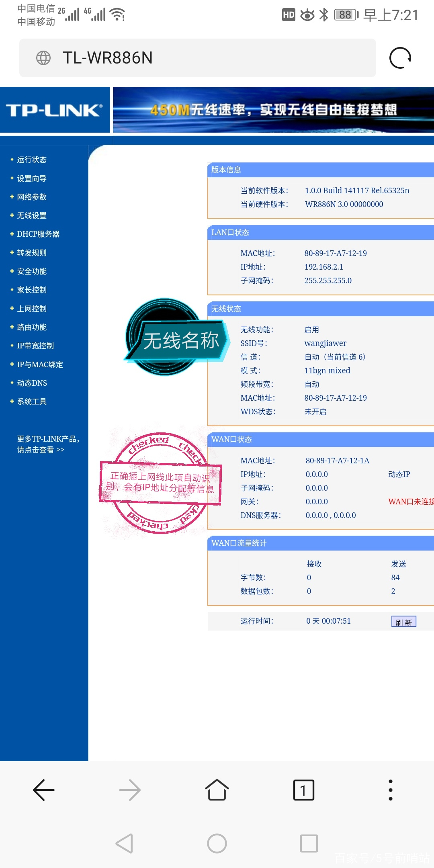Tap the TP-LINK logo
434x868 pixels.
tap(55, 110)
